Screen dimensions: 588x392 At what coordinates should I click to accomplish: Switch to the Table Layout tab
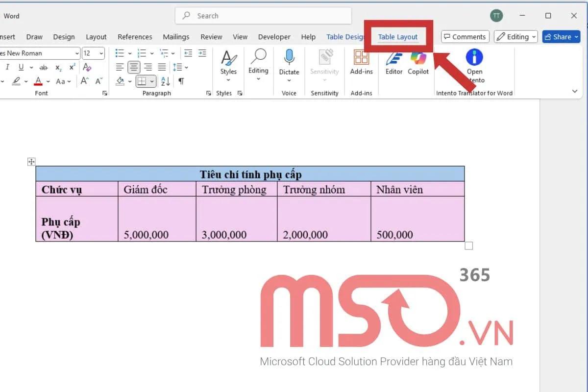[398, 37]
